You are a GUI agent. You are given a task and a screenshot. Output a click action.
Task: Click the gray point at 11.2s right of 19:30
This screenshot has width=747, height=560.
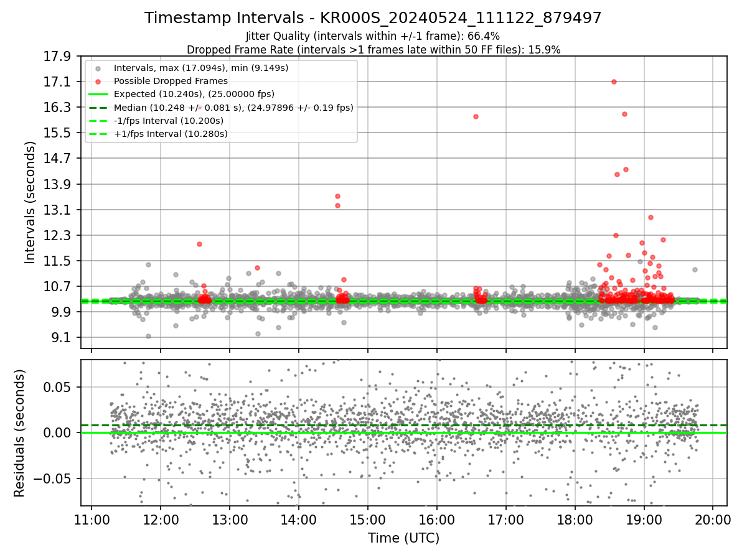(x=695, y=269)
